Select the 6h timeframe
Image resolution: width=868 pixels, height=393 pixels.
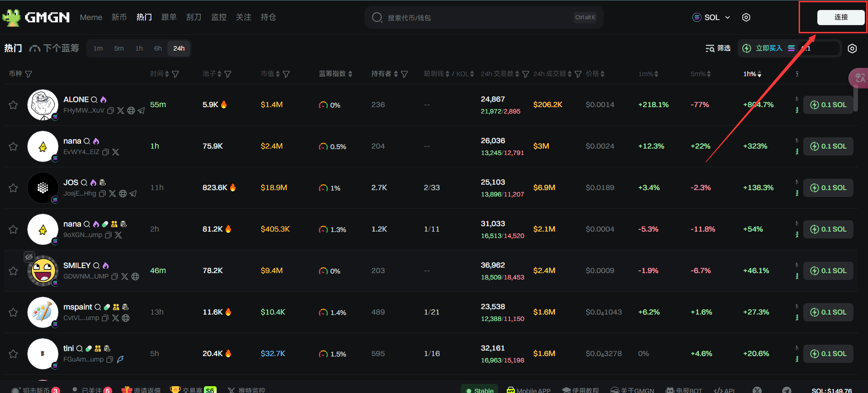(x=158, y=48)
